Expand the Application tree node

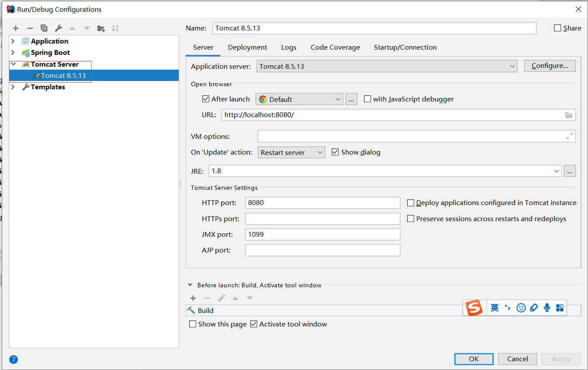[13, 41]
